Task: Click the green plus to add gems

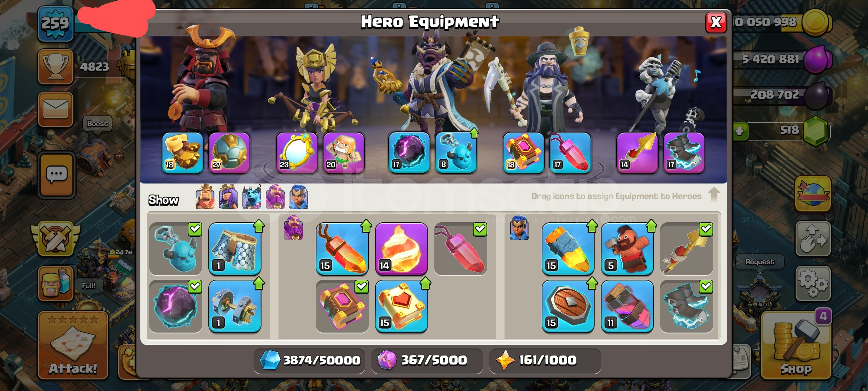Action: click(740, 131)
